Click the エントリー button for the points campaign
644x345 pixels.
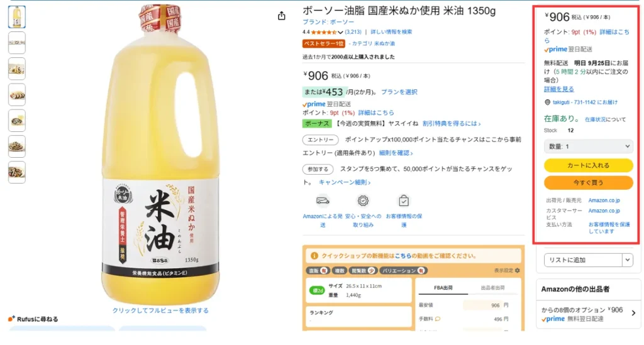pos(321,140)
